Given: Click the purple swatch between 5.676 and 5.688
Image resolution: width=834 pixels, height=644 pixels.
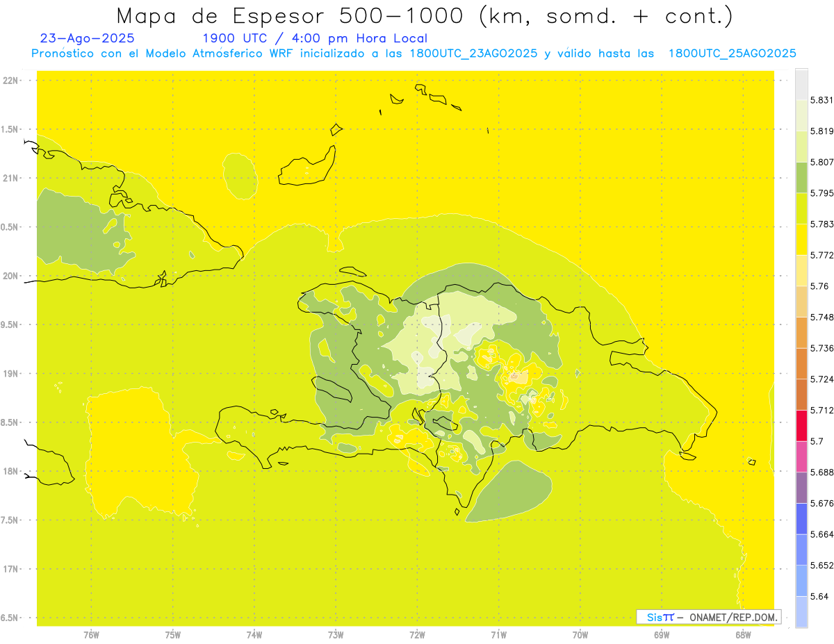Looking at the screenshot, I should [801, 488].
